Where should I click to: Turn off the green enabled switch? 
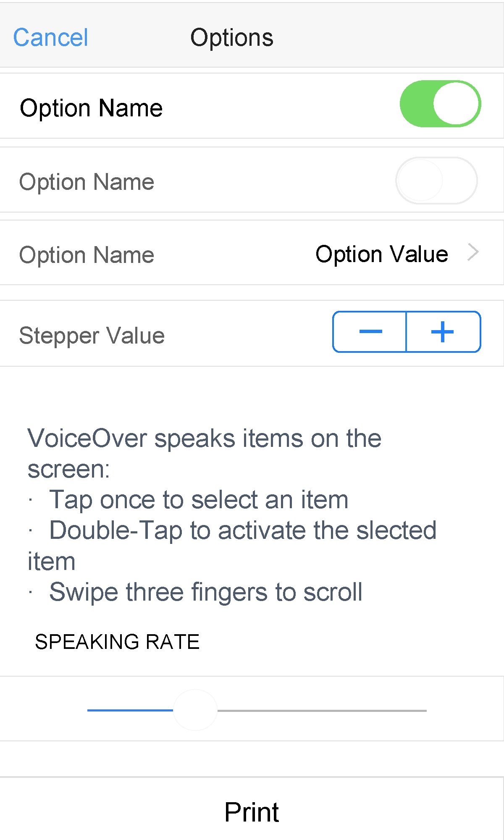[440, 104]
